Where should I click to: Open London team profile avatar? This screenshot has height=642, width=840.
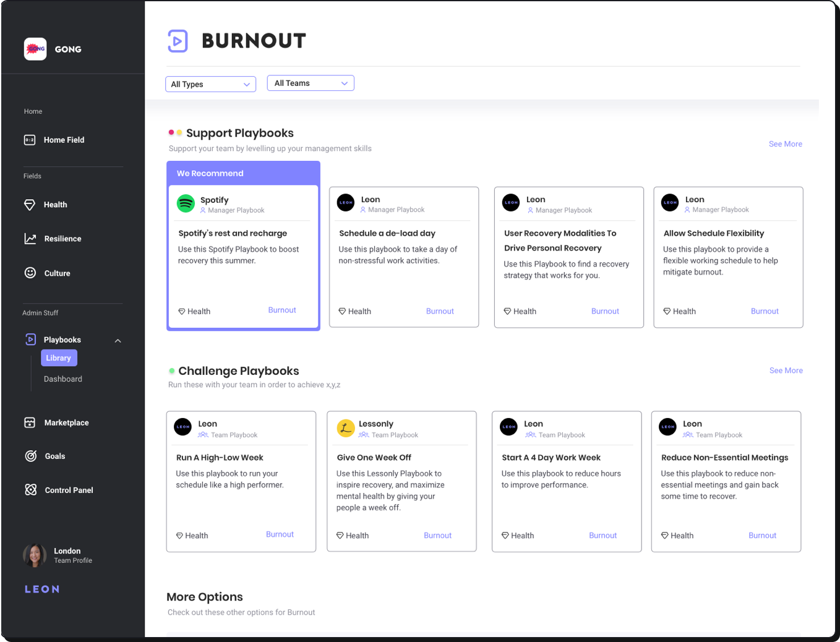(35, 555)
